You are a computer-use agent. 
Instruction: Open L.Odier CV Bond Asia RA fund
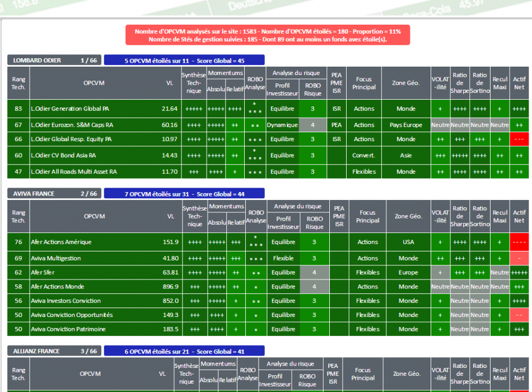63,156
